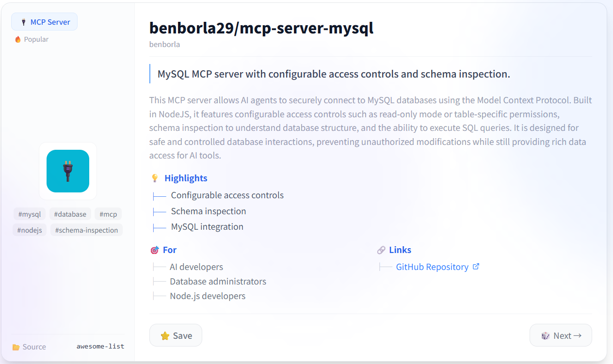Click the external link icon after GitHub Repository
This screenshot has width=613, height=364.
(x=476, y=267)
